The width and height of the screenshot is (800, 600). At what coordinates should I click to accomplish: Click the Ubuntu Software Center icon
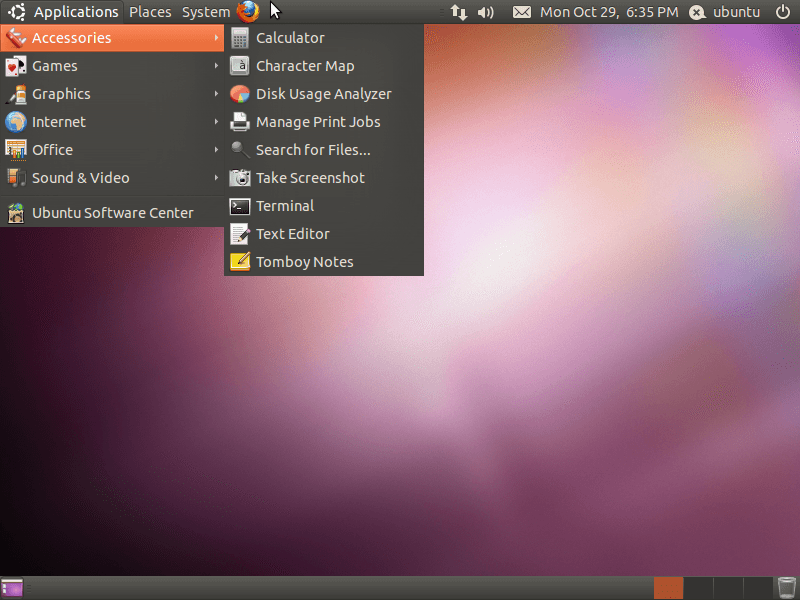[x=15, y=213]
